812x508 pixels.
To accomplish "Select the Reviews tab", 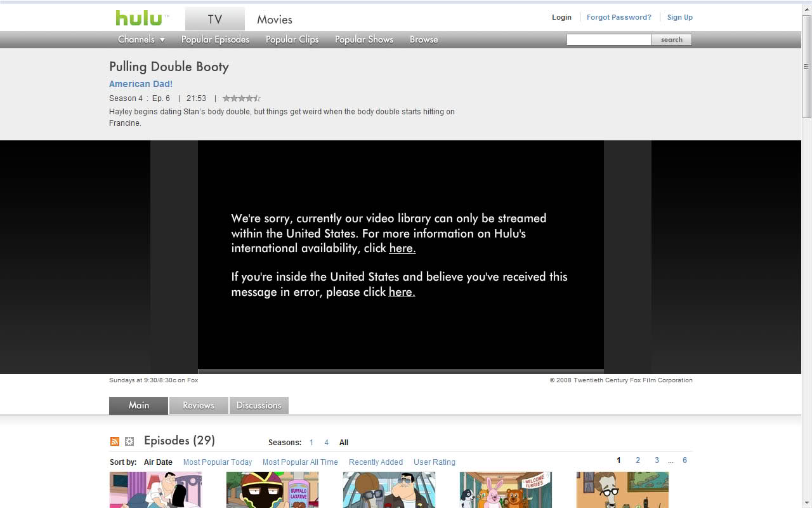I will [199, 405].
